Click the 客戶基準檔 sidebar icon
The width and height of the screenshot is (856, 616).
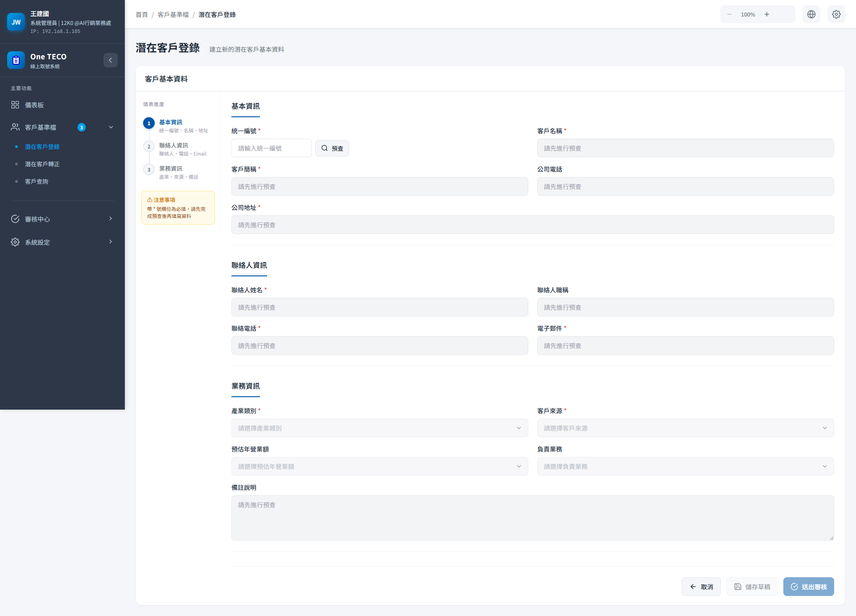(x=15, y=127)
